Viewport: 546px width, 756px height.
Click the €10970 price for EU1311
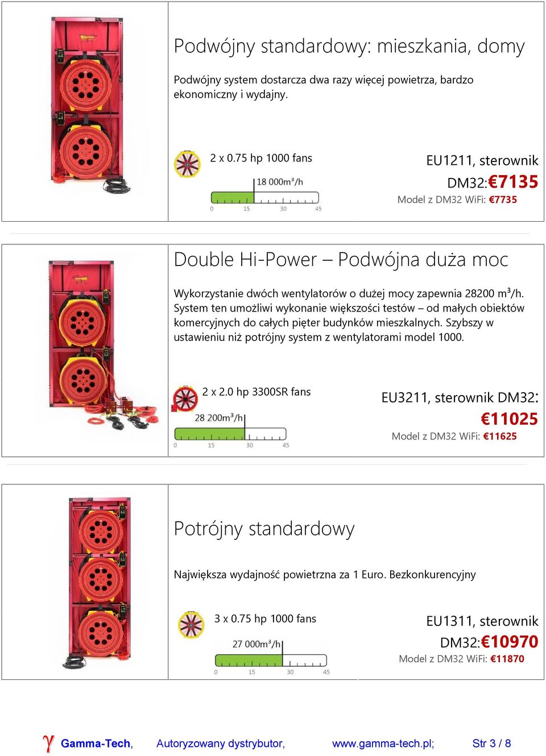(510, 642)
